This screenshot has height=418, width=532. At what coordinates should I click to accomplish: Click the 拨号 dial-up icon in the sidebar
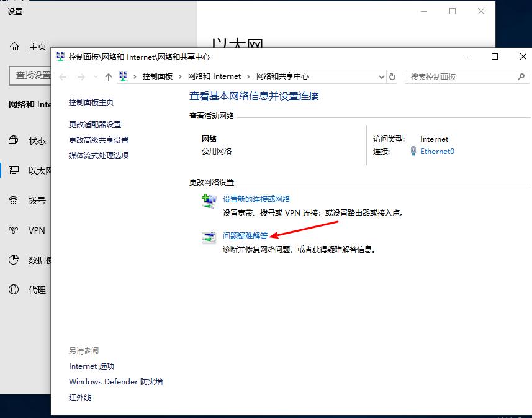[x=14, y=200]
